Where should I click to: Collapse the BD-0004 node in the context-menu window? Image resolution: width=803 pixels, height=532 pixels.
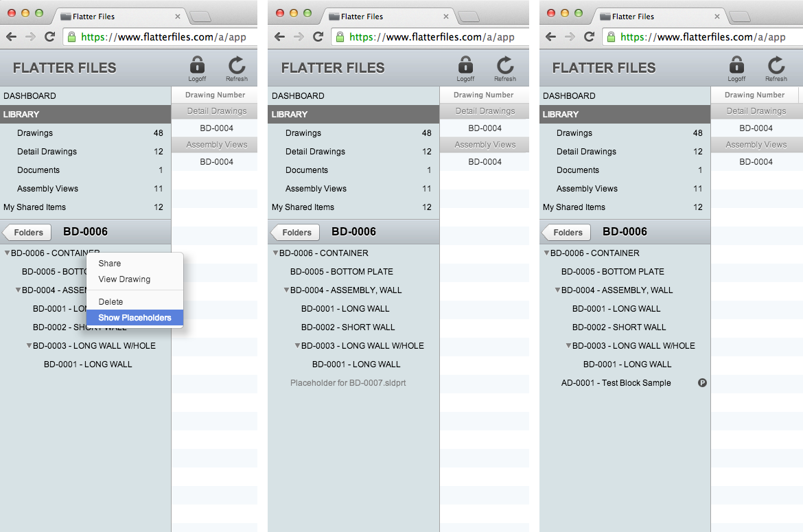pos(18,290)
